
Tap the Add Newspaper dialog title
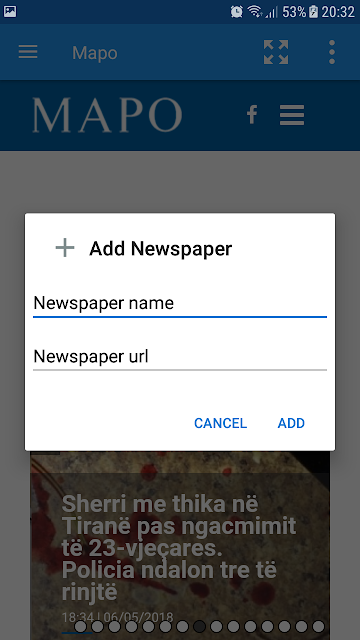click(161, 249)
